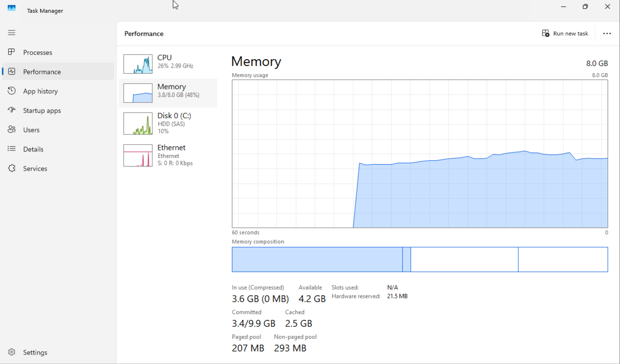Click the Performance page header text
This screenshot has height=364, width=620.
[144, 34]
